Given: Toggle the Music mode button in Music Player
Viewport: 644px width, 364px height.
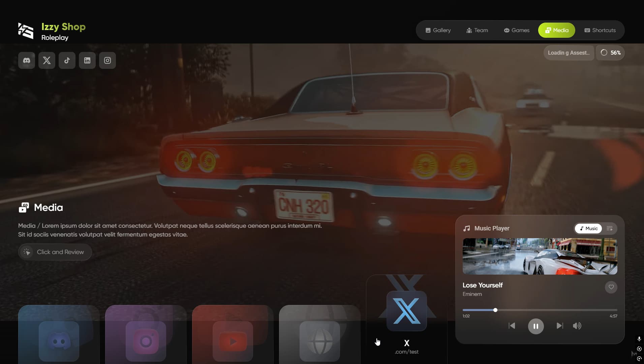Looking at the screenshot, I should coord(588,228).
